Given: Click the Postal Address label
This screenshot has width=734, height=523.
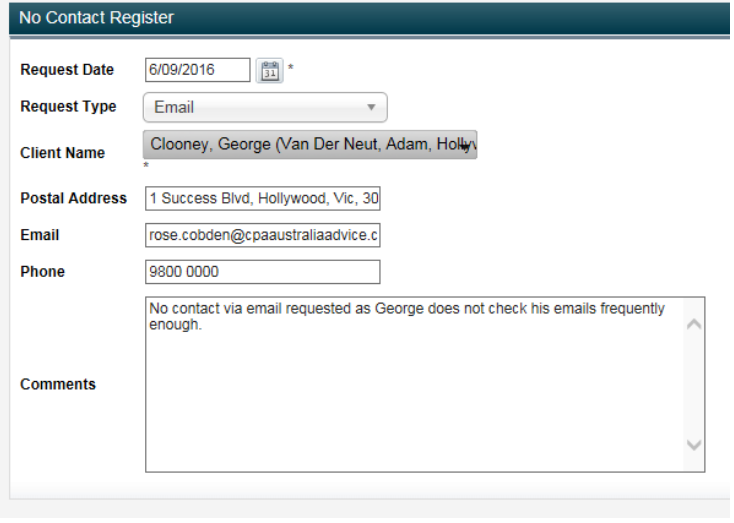Looking at the screenshot, I should point(74,199).
